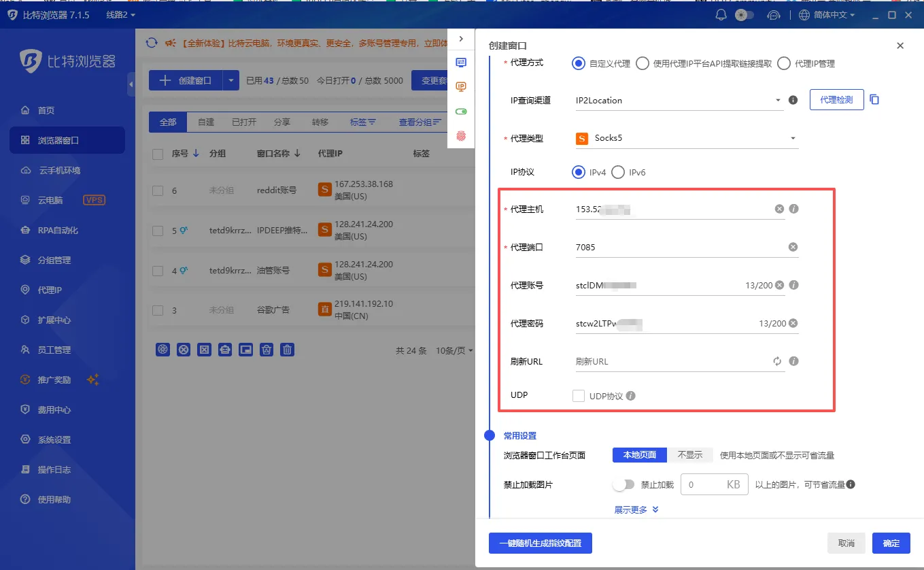Sort by 窗口名称 column arrow
Viewport: 924px width, 570px height.
pyautogui.click(x=297, y=154)
